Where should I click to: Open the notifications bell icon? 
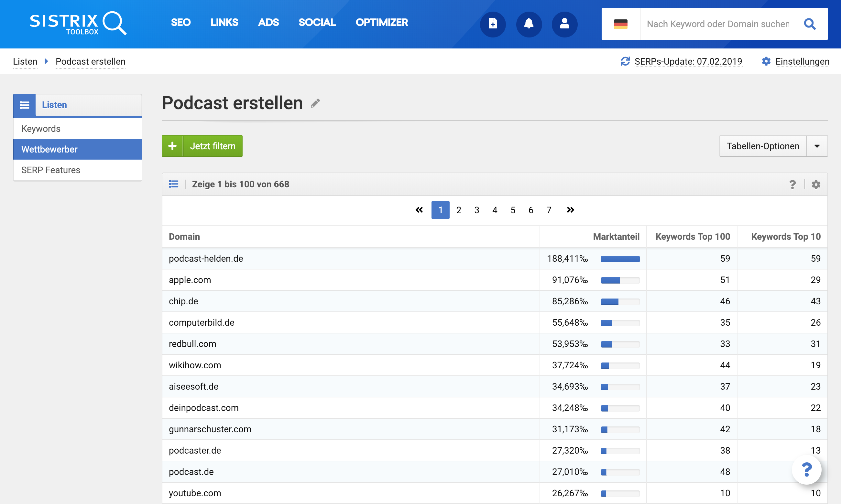[529, 24]
